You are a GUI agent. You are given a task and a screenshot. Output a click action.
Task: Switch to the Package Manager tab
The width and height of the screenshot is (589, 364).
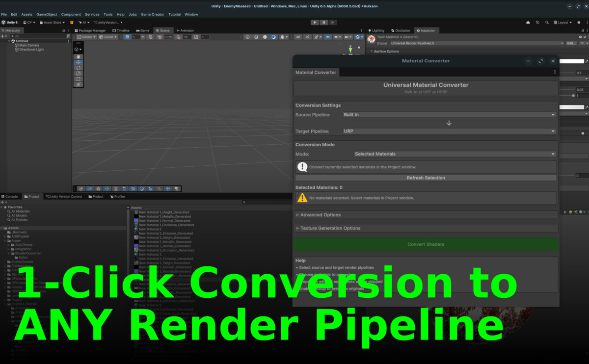pos(90,30)
